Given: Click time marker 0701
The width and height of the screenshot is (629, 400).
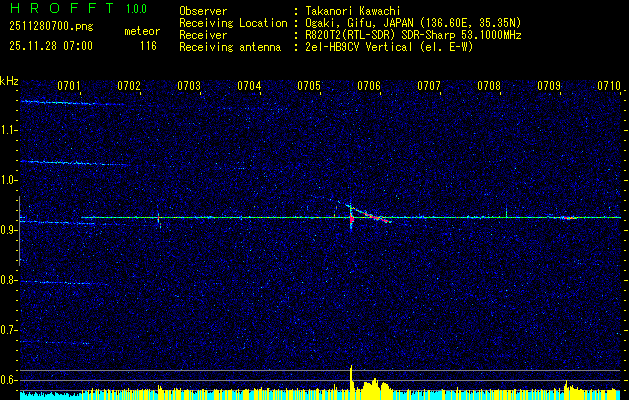Looking at the screenshot, I should (69, 86).
